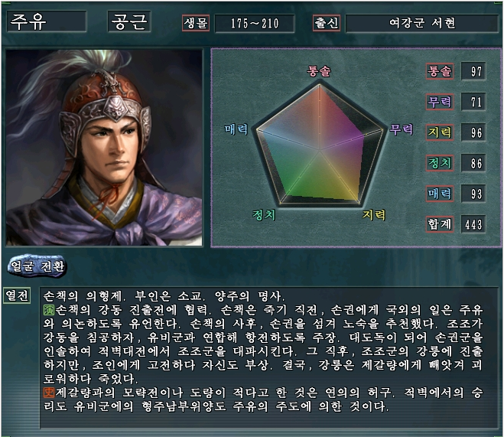Click the green 演 romance icon in biography
Viewport: 504px width, 437px height.
pos(49,310)
